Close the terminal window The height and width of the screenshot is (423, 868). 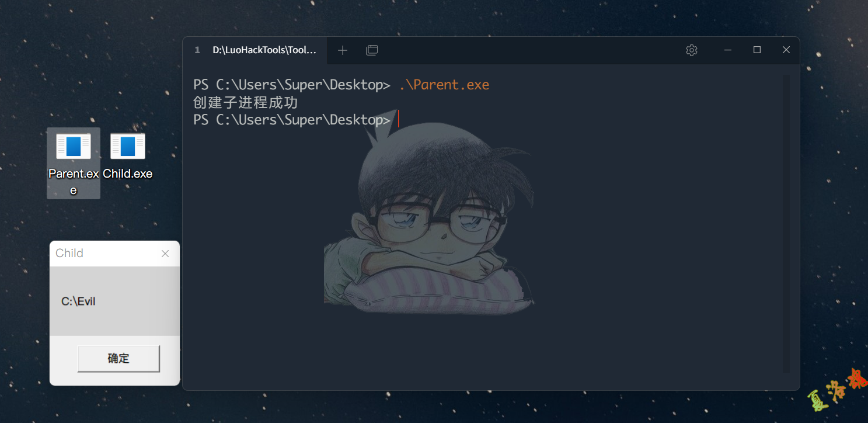786,50
